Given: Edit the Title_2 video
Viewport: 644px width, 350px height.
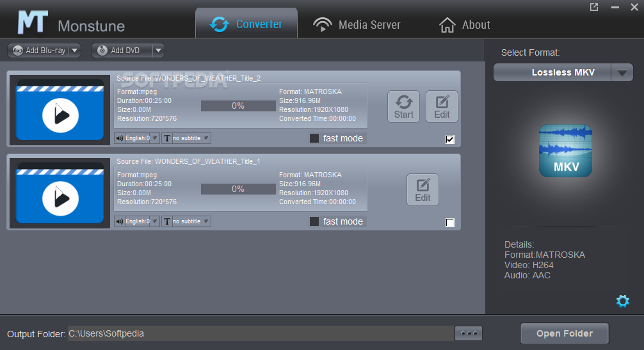Looking at the screenshot, I should (442, 107).
